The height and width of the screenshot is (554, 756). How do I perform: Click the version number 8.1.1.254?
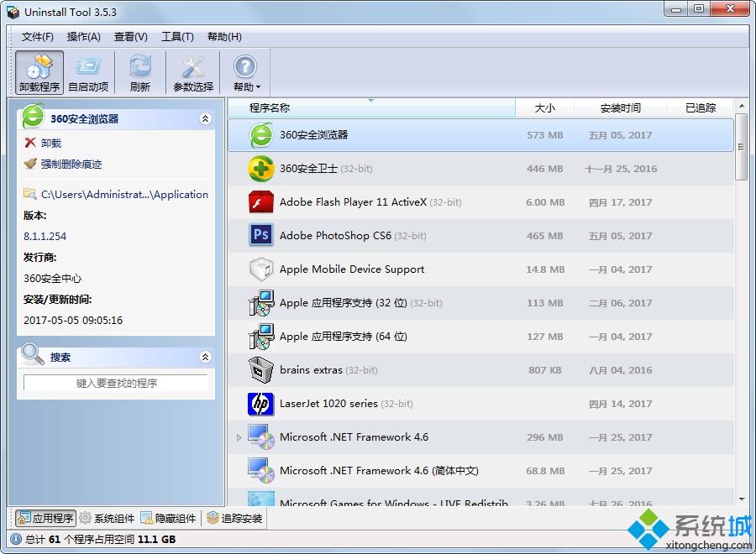coord(45,236)
